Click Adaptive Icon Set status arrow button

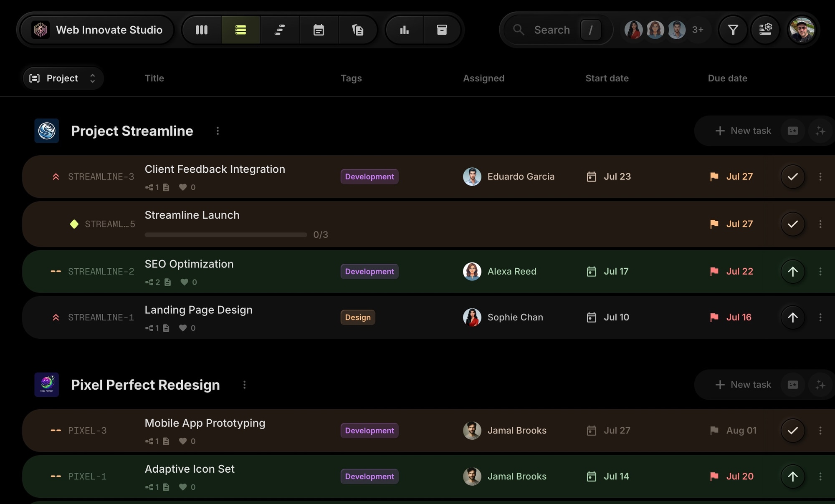[x=792, y=476]
